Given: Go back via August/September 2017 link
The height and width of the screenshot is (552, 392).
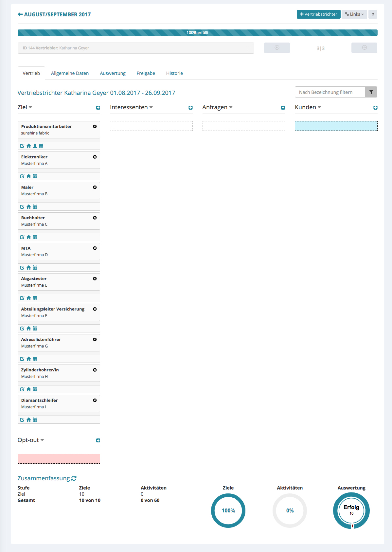Looking at the screenshot, I should [54, 14].
